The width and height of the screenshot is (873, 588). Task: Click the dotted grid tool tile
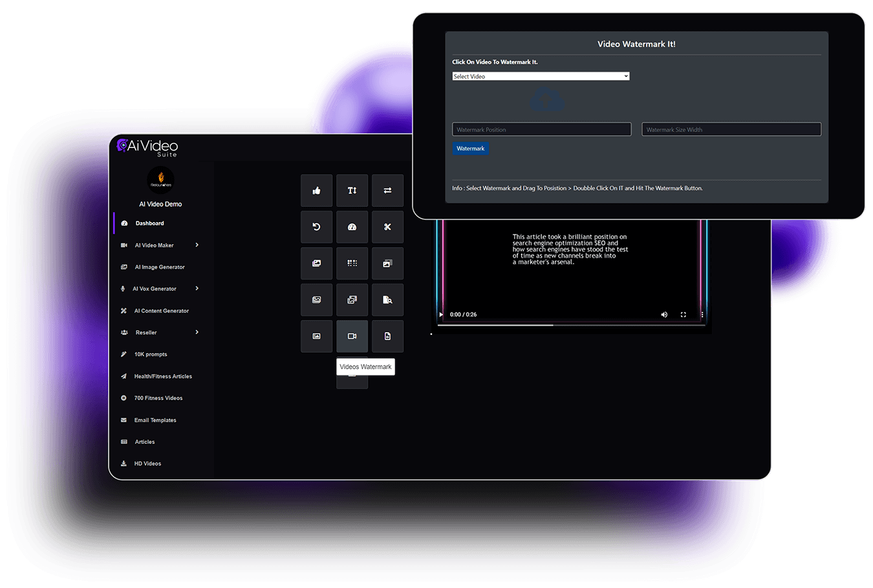(352, 263)
